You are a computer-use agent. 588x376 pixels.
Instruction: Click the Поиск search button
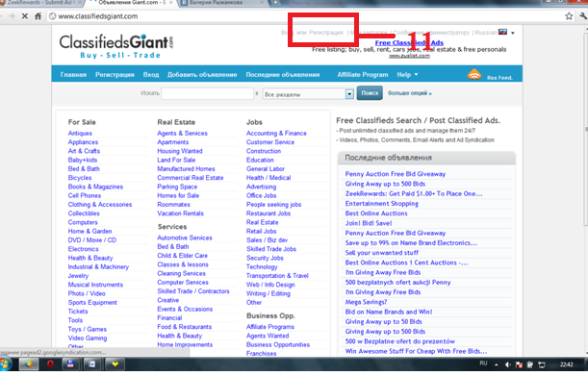point(370,93)
